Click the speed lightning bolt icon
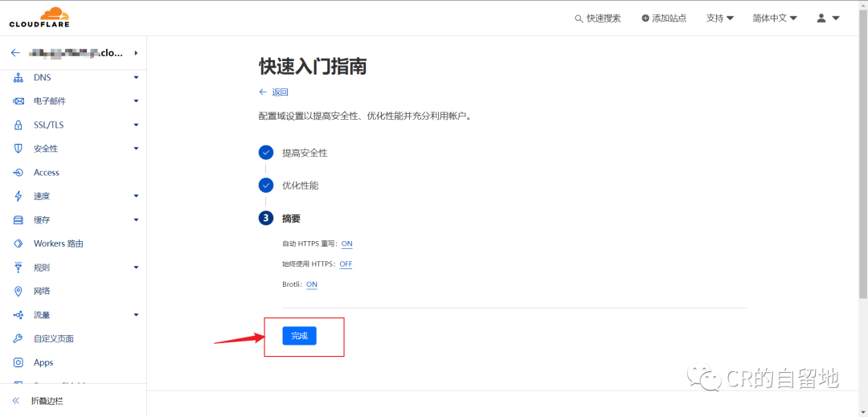The width and height of the screenshot is (868, 417). (18, 196)
